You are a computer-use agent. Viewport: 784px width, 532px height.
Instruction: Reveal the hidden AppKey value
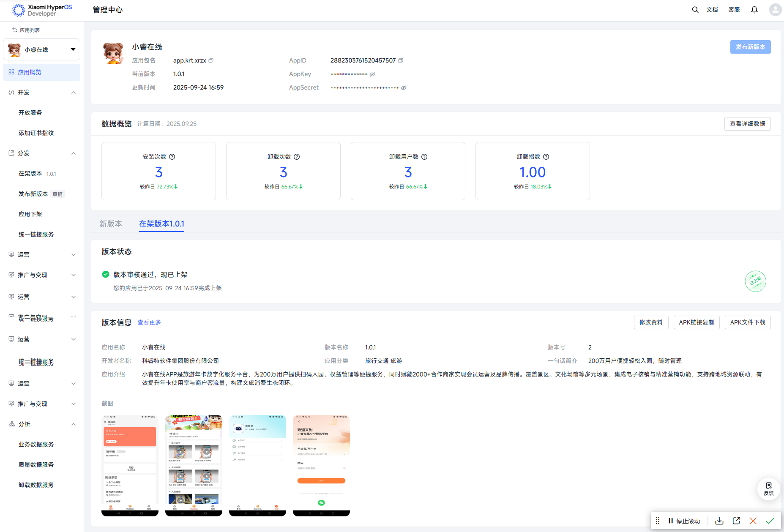point(372,74)
